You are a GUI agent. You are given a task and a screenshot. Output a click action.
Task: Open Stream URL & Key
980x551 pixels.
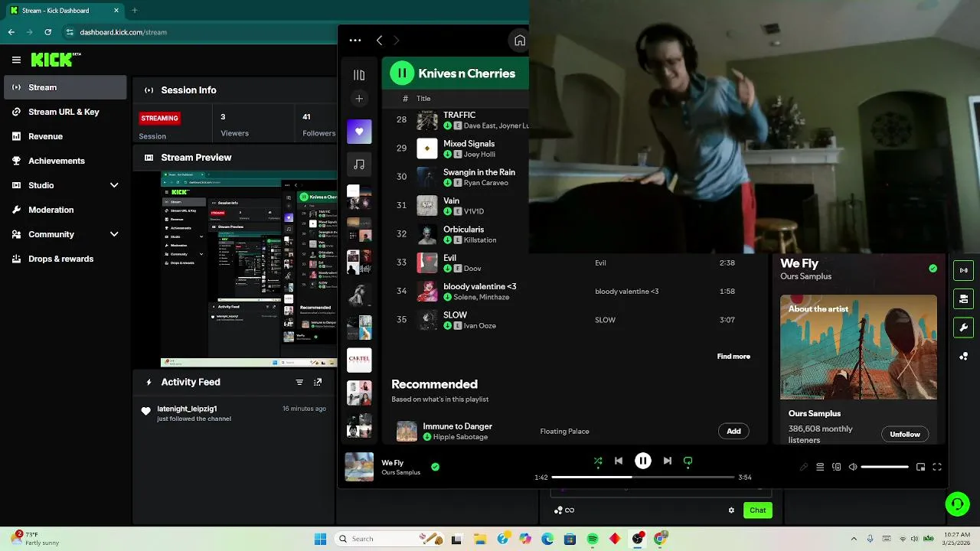point(65,112)
